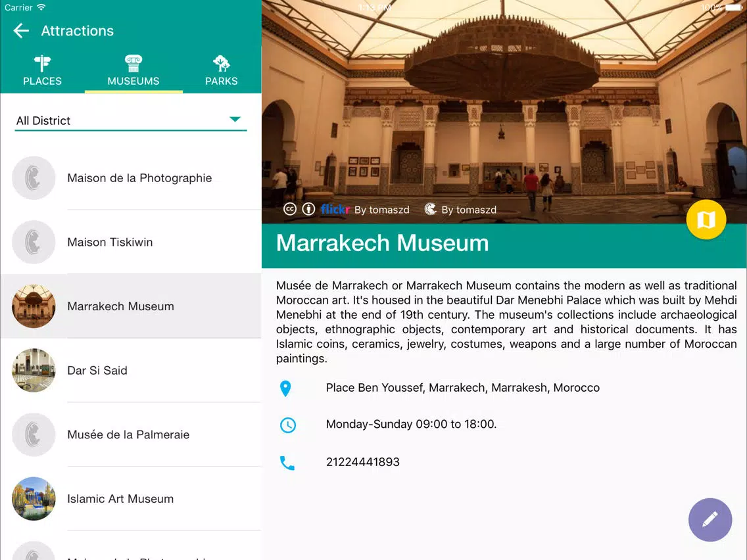Click Musée de la Palmeraie placeholder thumbnail

click(34, 434)
